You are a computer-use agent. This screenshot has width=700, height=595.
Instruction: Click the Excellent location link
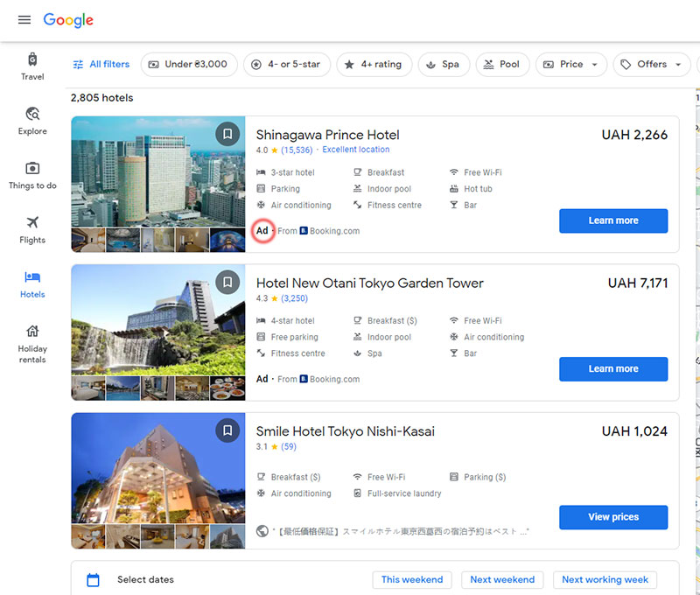pyautogui.click(x=356, y=150)
